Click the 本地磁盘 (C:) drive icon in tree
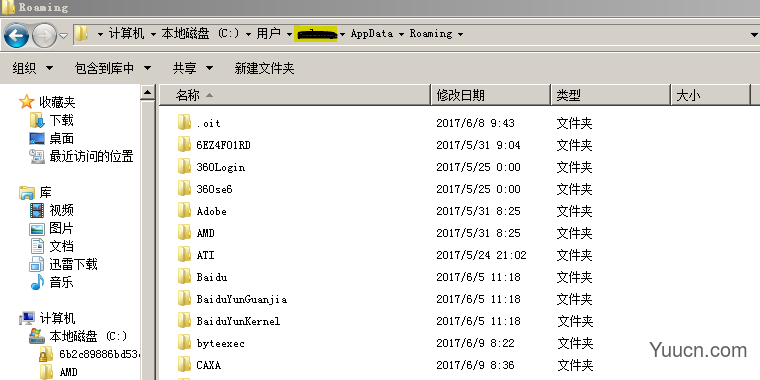 (x=37, y=336)
